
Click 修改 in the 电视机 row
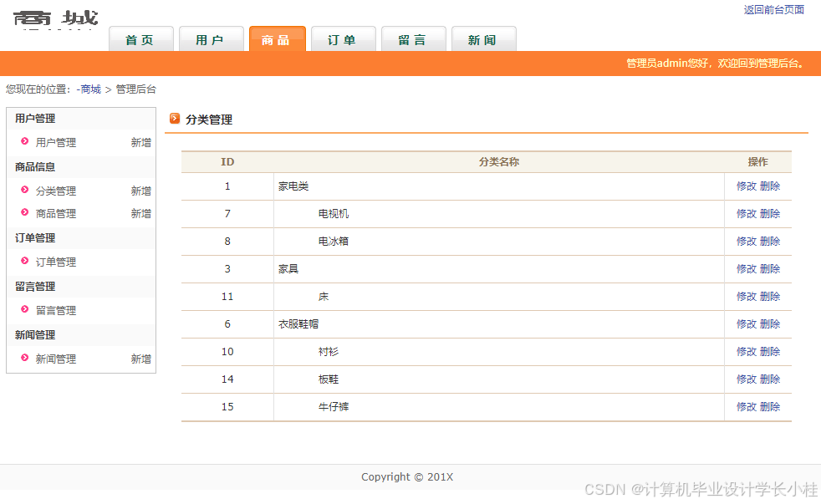(x=747, y=213)
